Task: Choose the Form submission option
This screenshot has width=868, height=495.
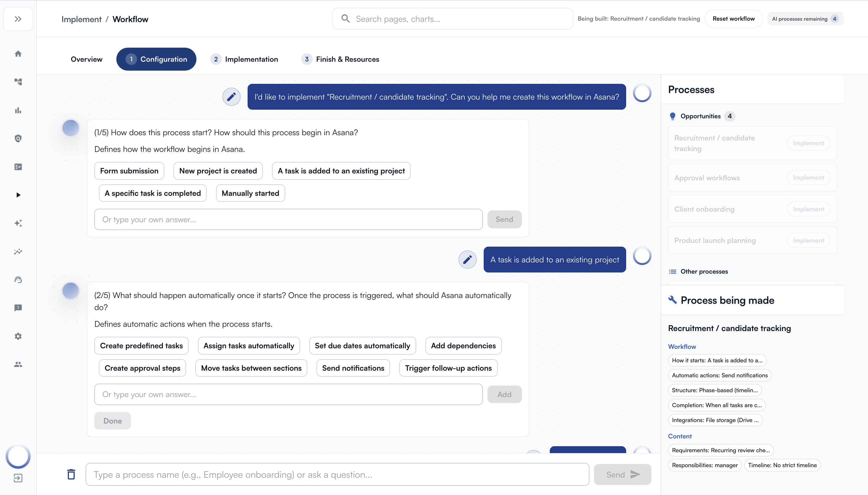Action: [129, 171]
